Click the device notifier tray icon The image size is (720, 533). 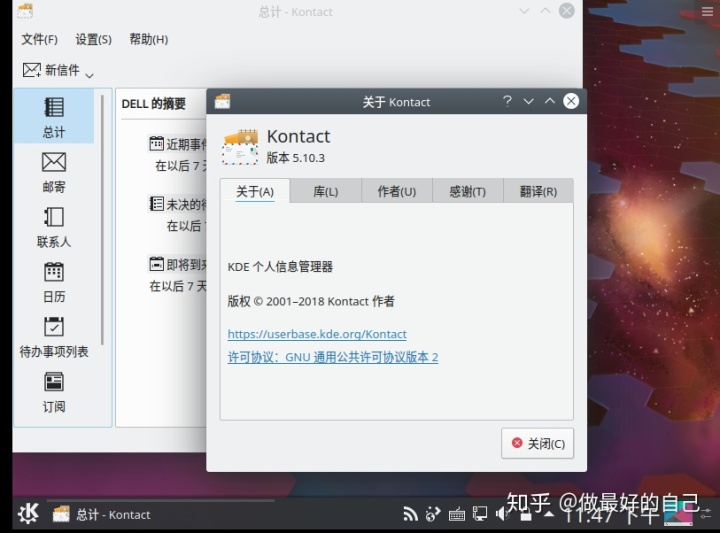click(x=480, y=514)
